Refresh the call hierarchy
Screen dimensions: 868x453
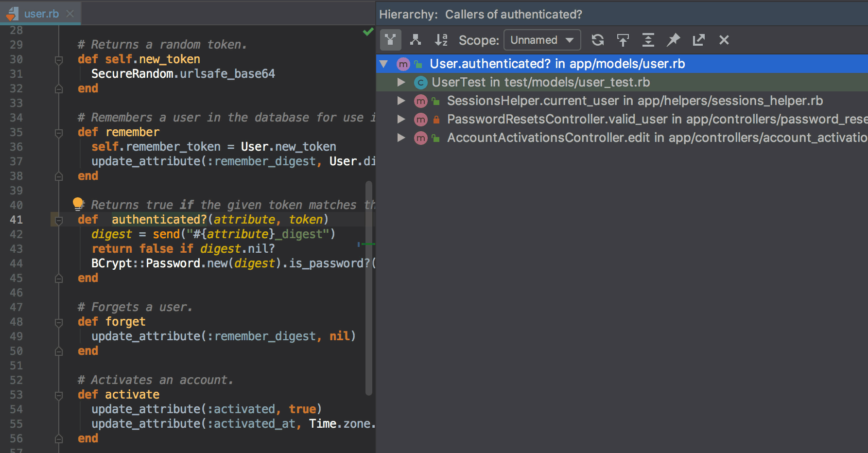point(598,40)
